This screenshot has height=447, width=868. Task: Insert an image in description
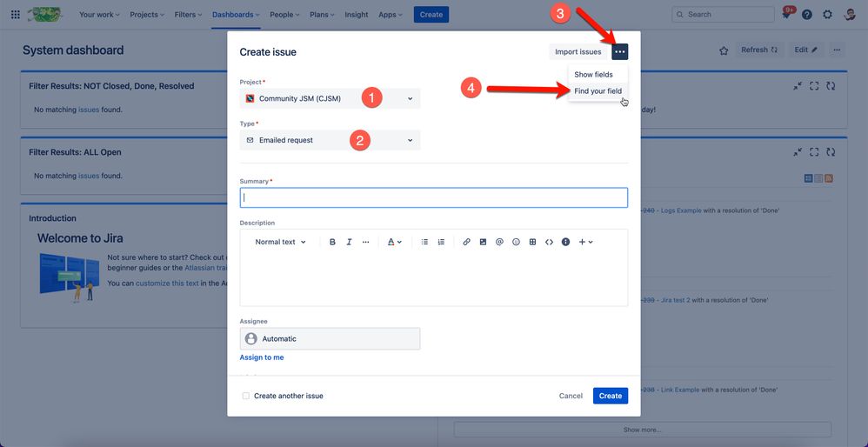pos(484,242)
